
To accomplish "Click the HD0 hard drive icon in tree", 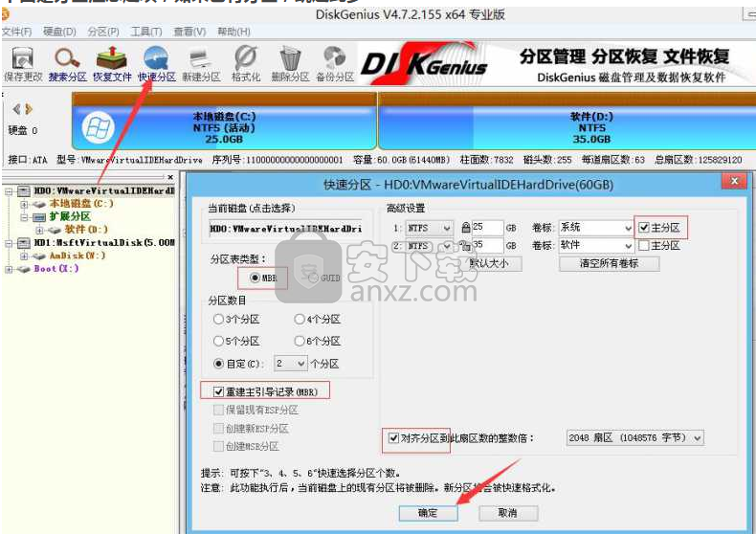I will tap(24, 190).
